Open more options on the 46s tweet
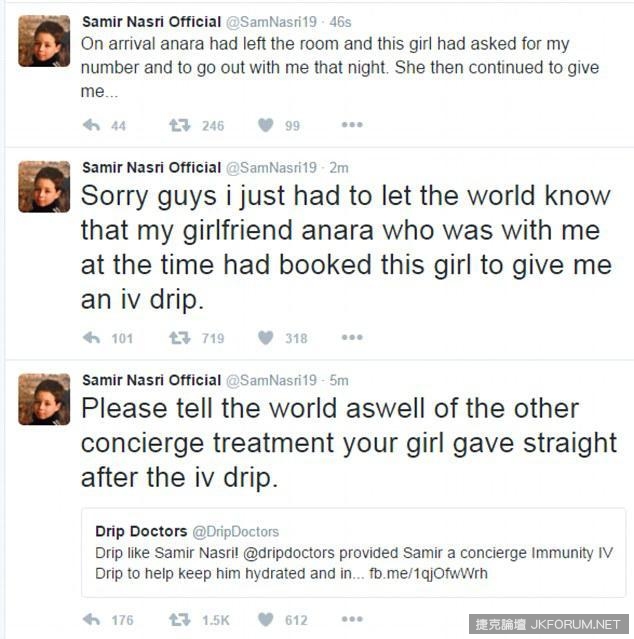Image resolution: width=634 pixels, height=639 pixels. (x=352, y=125)
